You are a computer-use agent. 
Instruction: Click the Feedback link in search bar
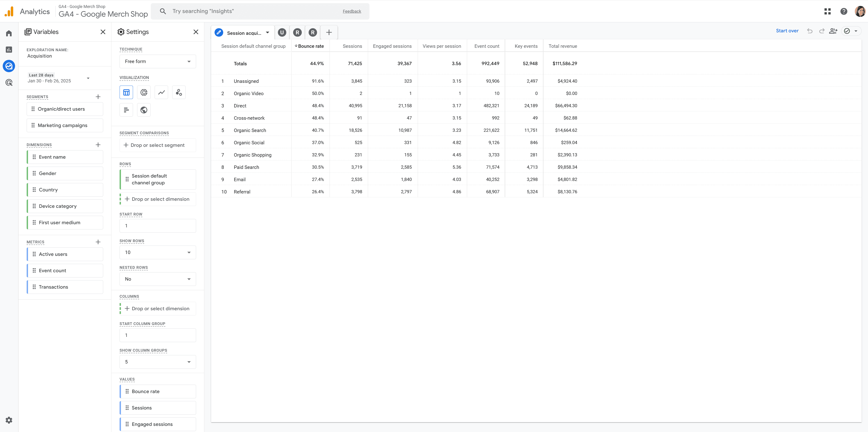point(352,11)
